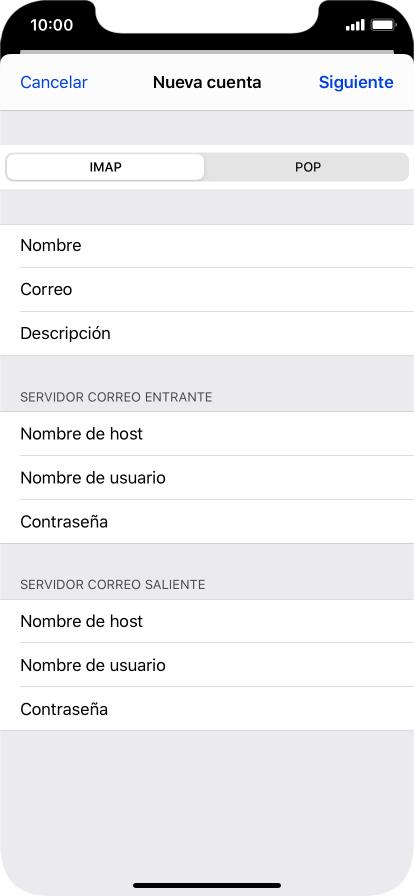
Task: Click incoming server Contraseña field
Action: click(207, 522)
